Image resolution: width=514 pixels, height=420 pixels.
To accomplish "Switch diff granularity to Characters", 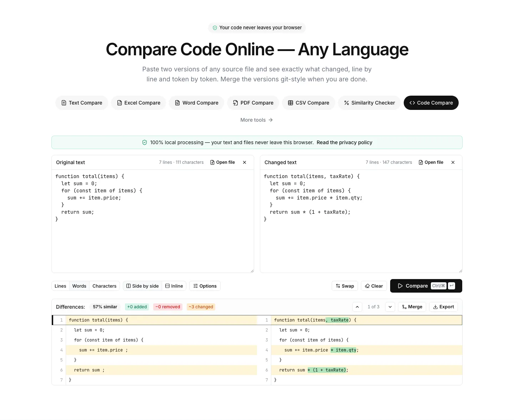I will coord(104,286).
